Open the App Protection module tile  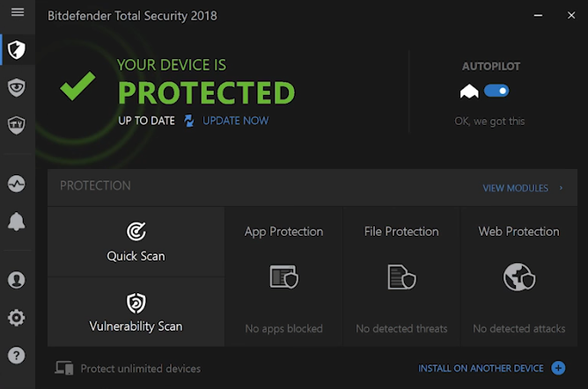[x=283, y=277]
